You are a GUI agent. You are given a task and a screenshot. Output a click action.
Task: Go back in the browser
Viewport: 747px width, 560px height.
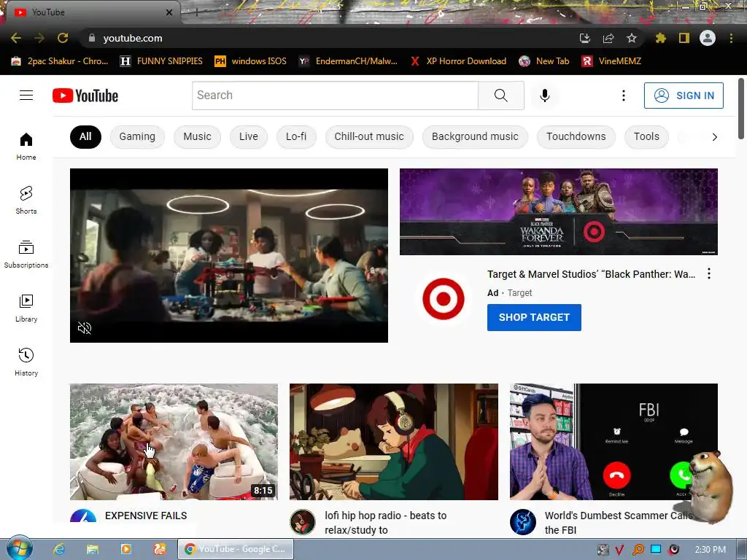(x=16, y=38)
